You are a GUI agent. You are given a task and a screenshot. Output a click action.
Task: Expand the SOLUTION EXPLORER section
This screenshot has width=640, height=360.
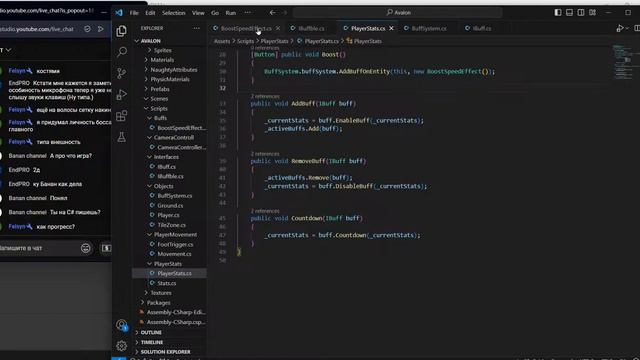click(x=165, y=352)
